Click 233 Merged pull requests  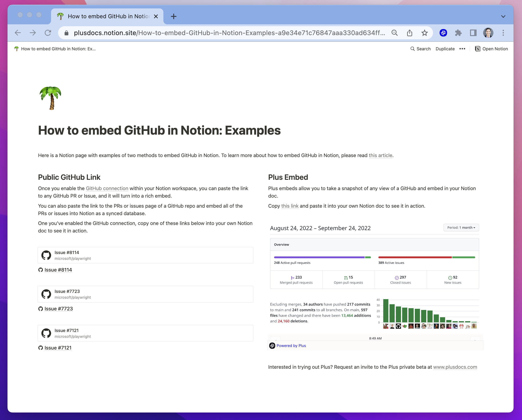point(296,280)
